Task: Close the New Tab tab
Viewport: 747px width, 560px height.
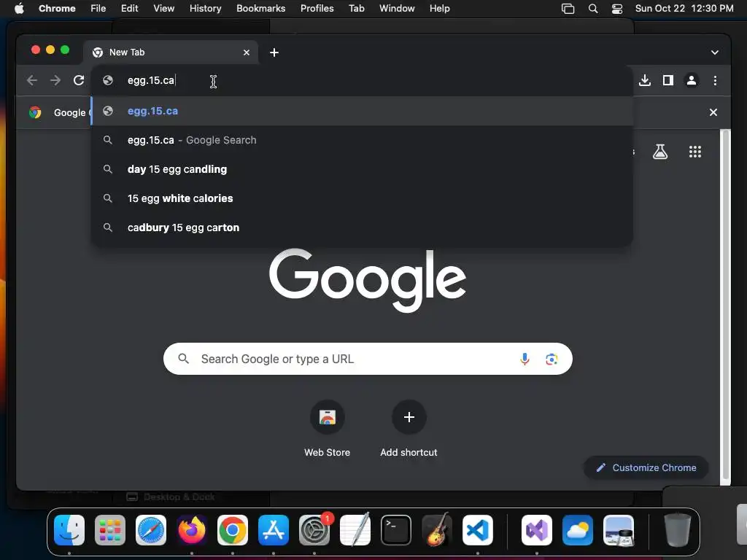Action: click(x=247, y=52)
